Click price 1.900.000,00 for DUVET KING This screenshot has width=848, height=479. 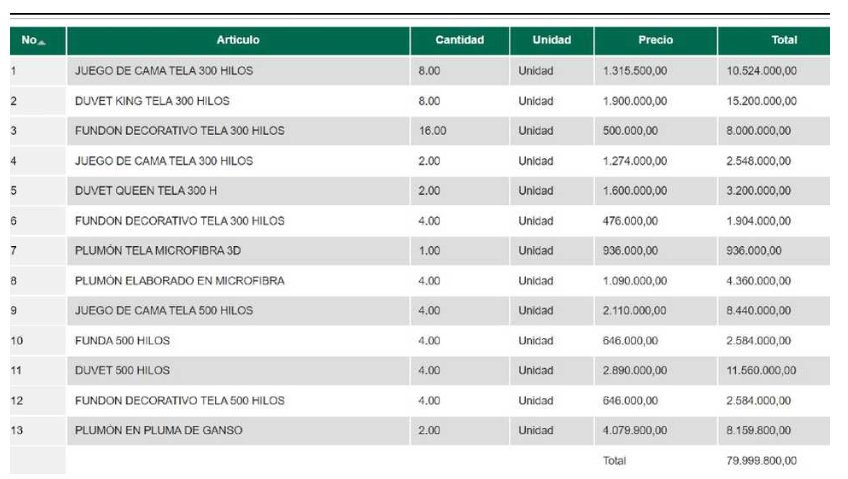(635, 101)
